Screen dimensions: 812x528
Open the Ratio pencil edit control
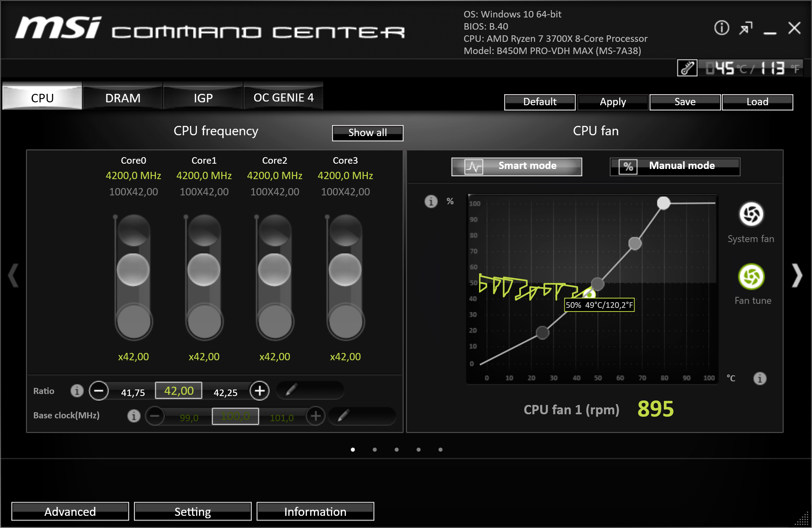click(310, 390)
